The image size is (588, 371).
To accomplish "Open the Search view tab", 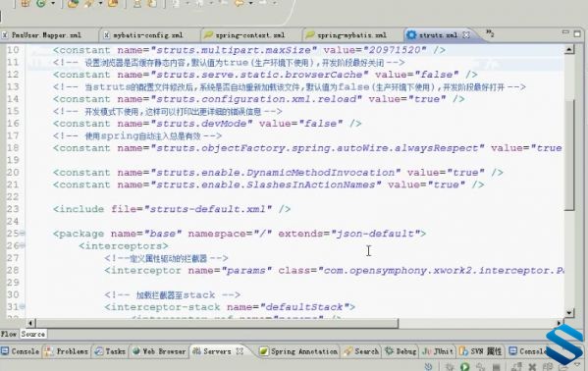I will 361,351.
